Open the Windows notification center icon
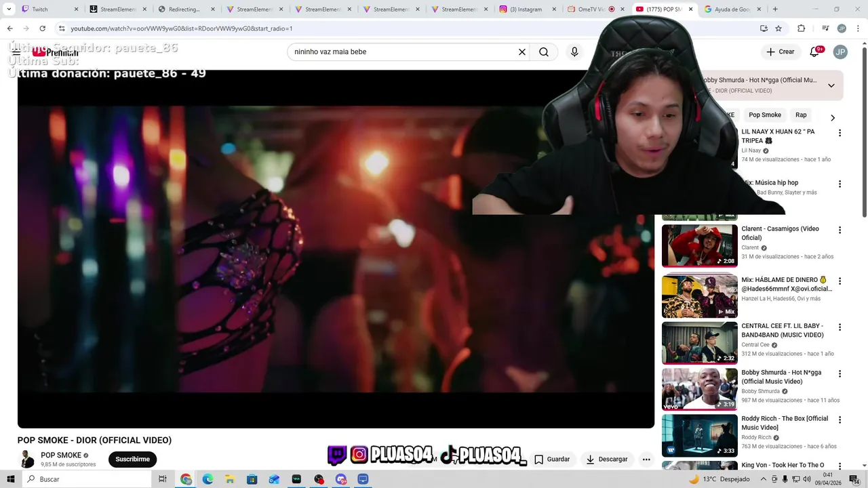Viewport: 868px width, 488px height. pos(854,479)
